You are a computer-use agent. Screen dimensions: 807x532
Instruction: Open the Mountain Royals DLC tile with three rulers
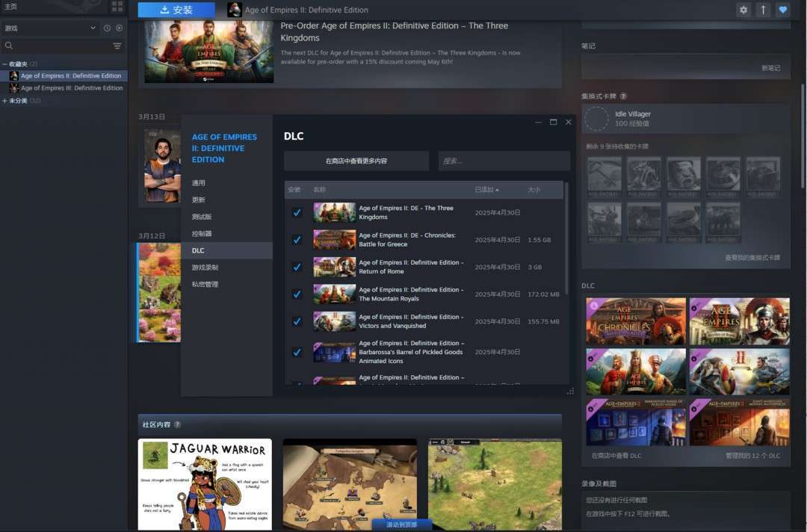(636, 372)
